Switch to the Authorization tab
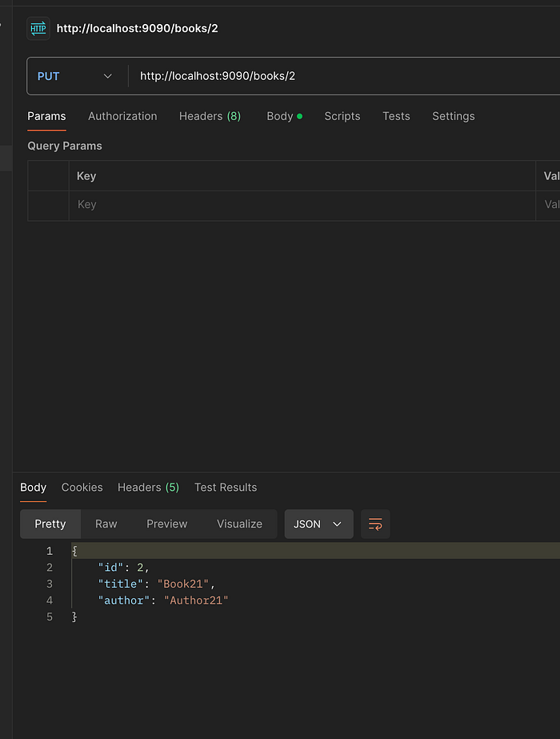This screenshot has height=739, width=560. 122,116
